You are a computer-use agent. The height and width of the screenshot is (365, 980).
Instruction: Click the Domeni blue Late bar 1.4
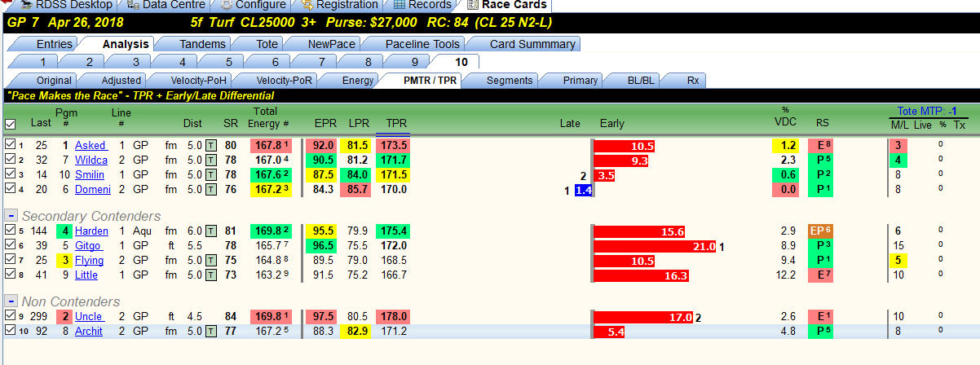583,190
